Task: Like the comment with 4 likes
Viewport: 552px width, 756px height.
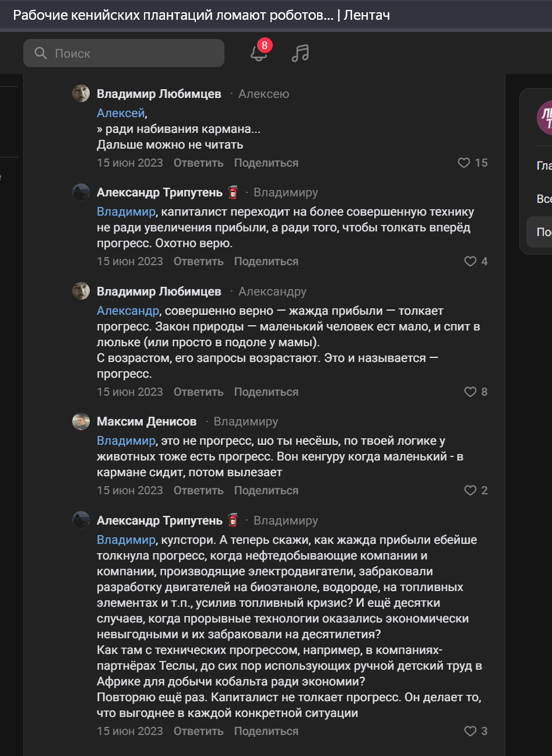Action: tap(476, 261)
